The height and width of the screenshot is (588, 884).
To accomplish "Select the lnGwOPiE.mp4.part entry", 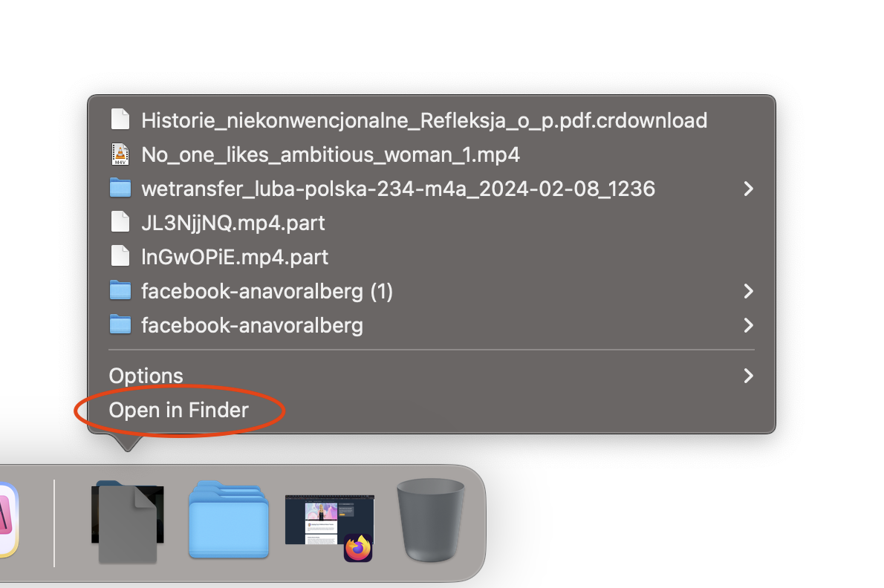I will pyautogui.click(x=432, y=257).
